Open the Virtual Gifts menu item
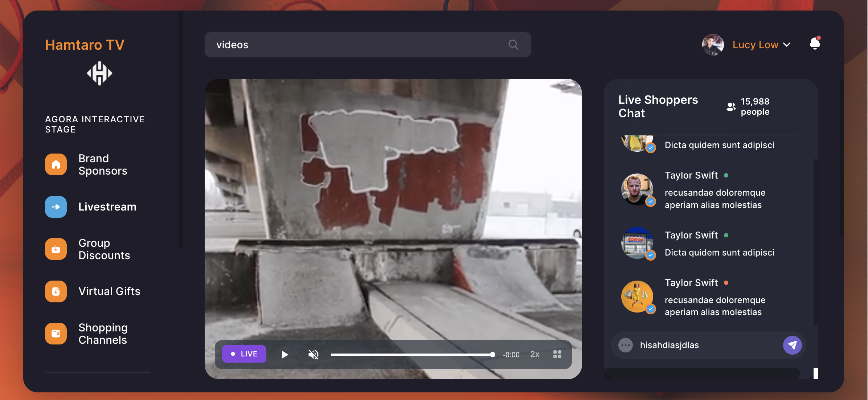Screen dimensions: 868x400 [109, 291]
